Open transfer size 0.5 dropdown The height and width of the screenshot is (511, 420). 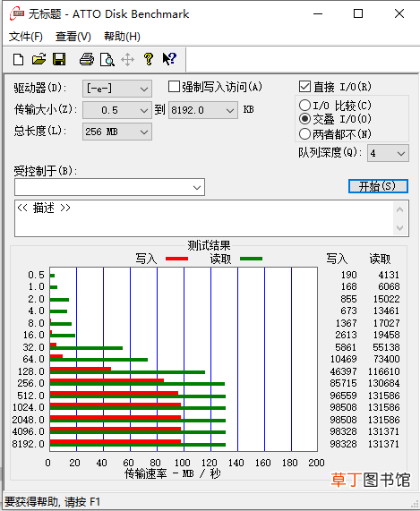[x=117, y=110]
